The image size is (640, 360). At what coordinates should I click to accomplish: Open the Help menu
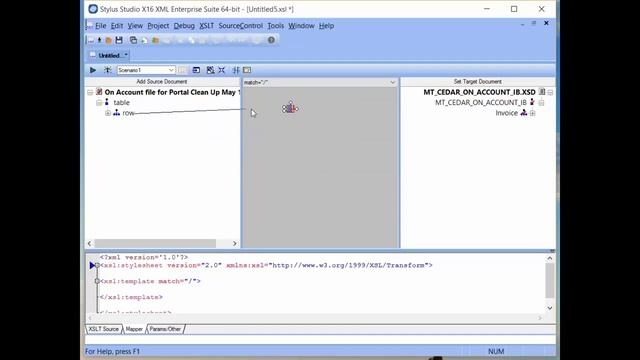pyautogui.click(x=326, y=26)
